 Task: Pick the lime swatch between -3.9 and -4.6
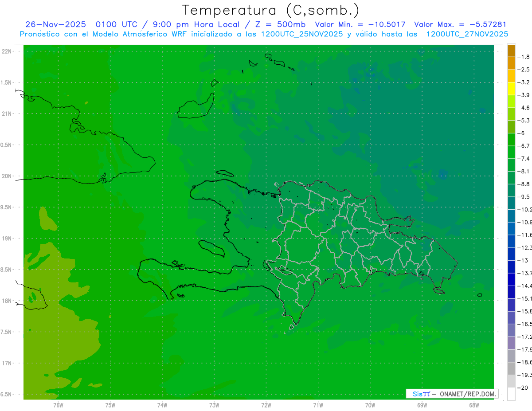coord(511,102)
